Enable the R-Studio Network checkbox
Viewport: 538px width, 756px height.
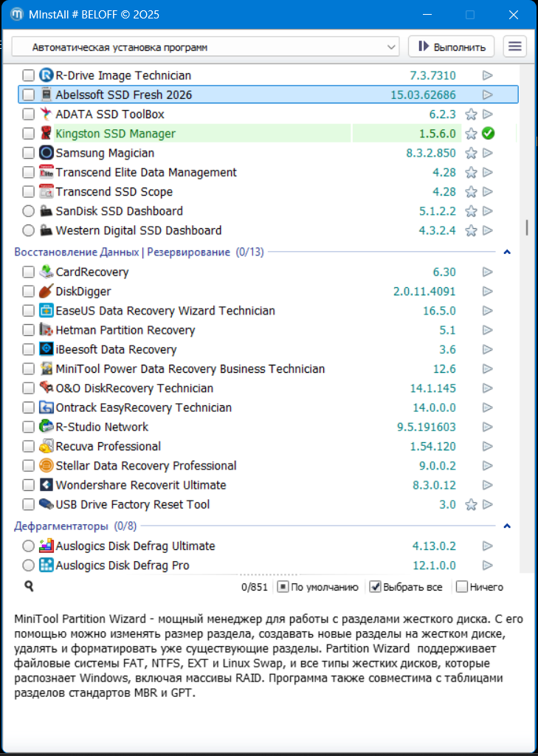(x=28, y=427)
